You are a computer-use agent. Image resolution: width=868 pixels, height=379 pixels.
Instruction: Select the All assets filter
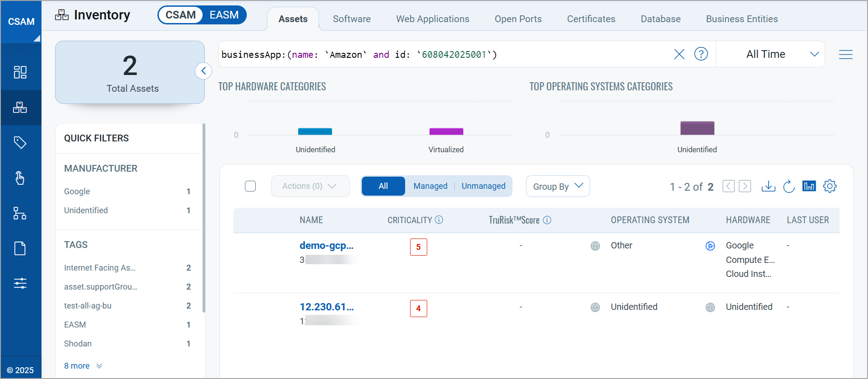383,186
